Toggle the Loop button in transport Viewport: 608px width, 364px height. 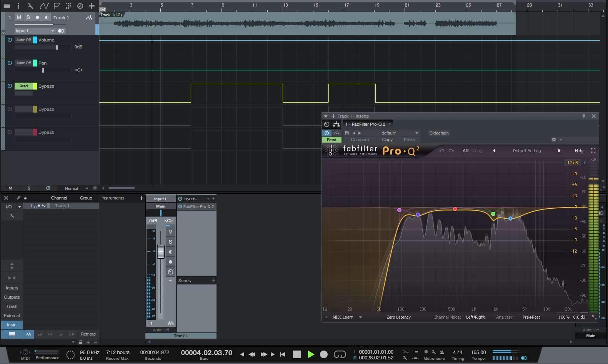pos(340,354)
